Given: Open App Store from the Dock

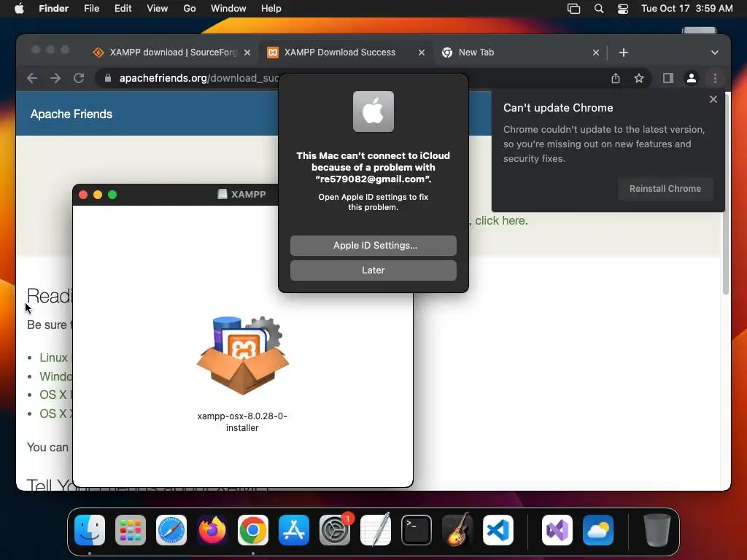Looking at the screenshot, I should click(x=294, y=530).
